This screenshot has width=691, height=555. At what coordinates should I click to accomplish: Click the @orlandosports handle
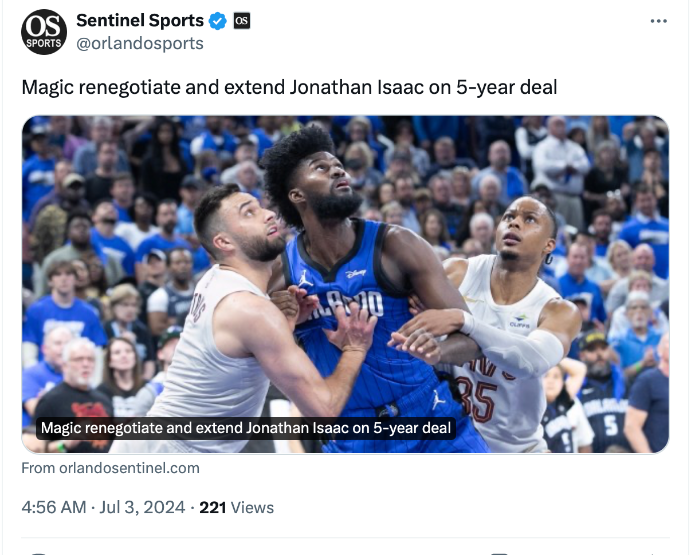pyautogui.click(x=140, y=44)
